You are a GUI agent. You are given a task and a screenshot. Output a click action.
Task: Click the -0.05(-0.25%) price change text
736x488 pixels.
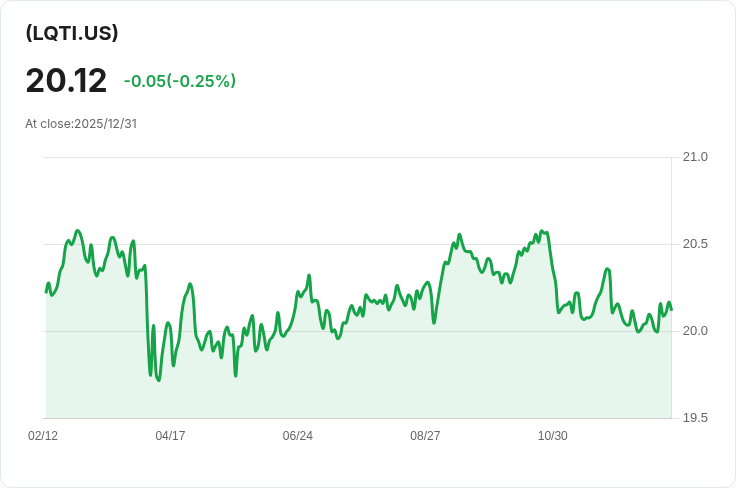click(180, 81)
